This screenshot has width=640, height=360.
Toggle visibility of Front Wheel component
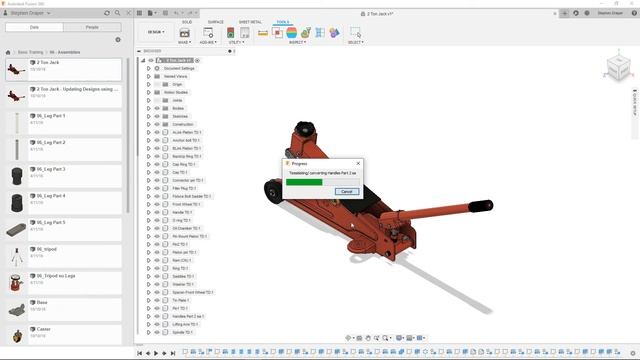pyautogui.click(x=157, y=204)
